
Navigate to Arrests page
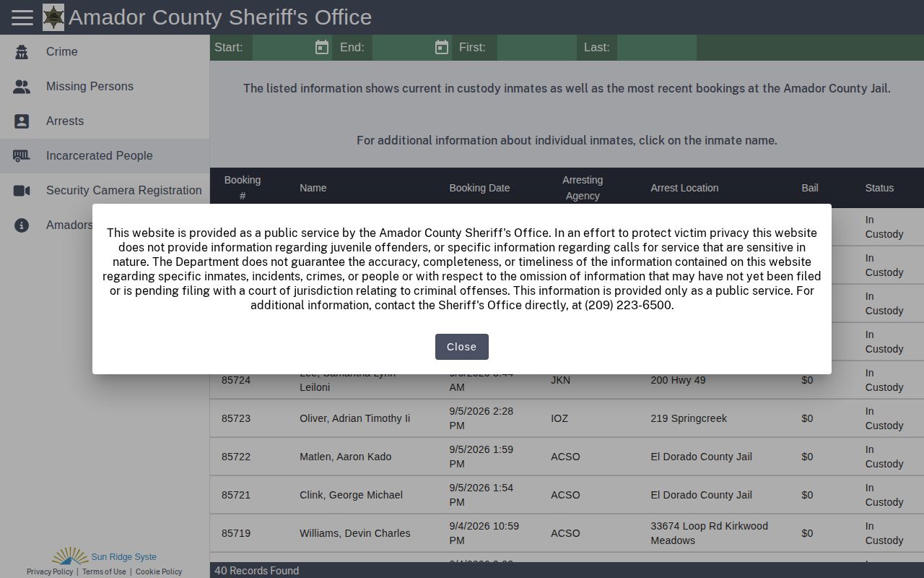click(105, 121)
